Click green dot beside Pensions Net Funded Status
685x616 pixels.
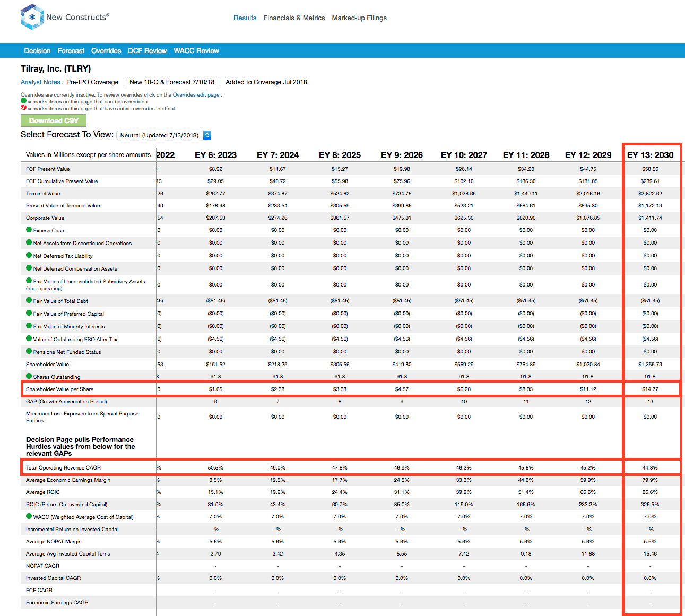[29, 351]
